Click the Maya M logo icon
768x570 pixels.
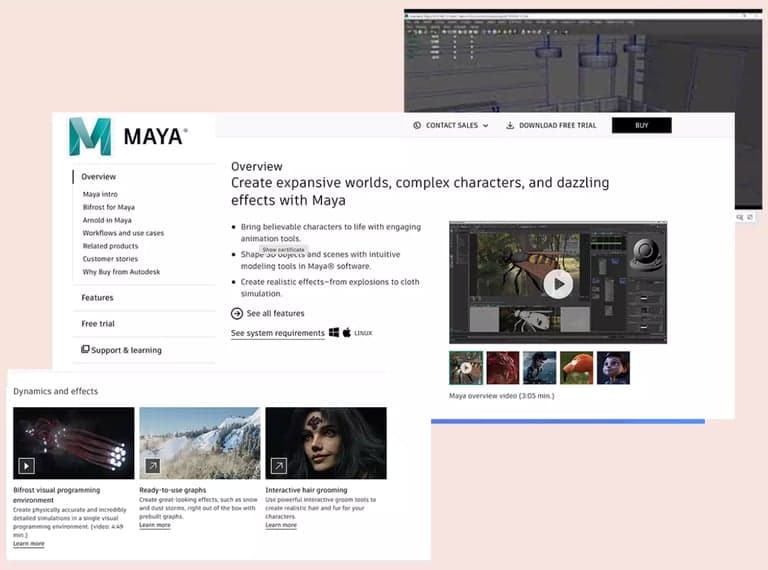pyautogui.click(x=90, y=137)
